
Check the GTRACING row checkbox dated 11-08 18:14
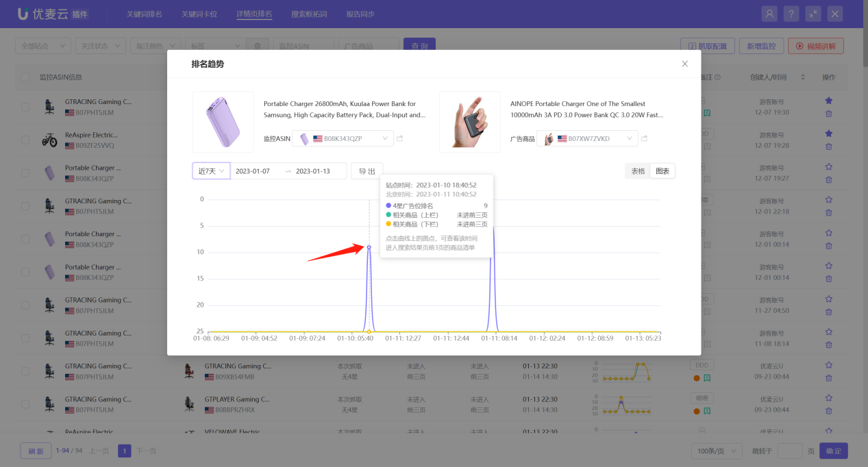25,338
